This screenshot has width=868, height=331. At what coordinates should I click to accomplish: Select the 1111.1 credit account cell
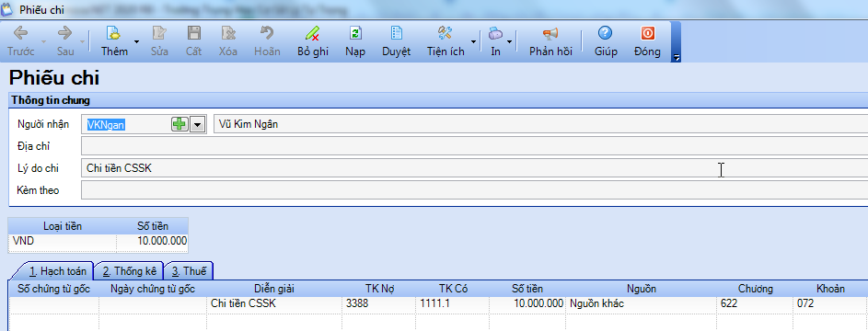[x=453, y=303]
